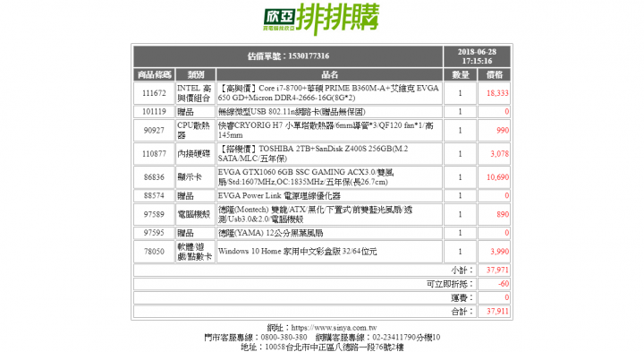Screen dimensions: 644x352
Task: Select product code 88574
Action: (x=154, y=196)
